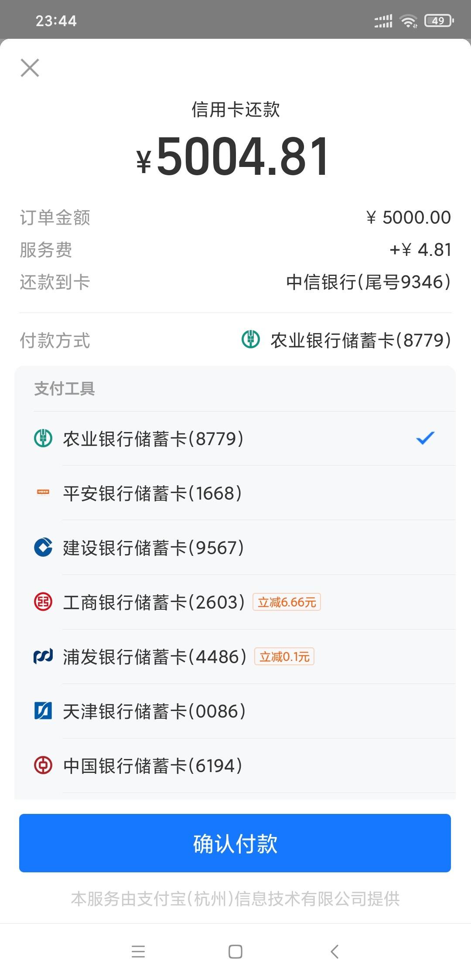The height and width of the screenshot is (980, 471).
Task: Toggle the blue checkmark on 农业银行储蓄卡(8779)
Action: (425, 438)
